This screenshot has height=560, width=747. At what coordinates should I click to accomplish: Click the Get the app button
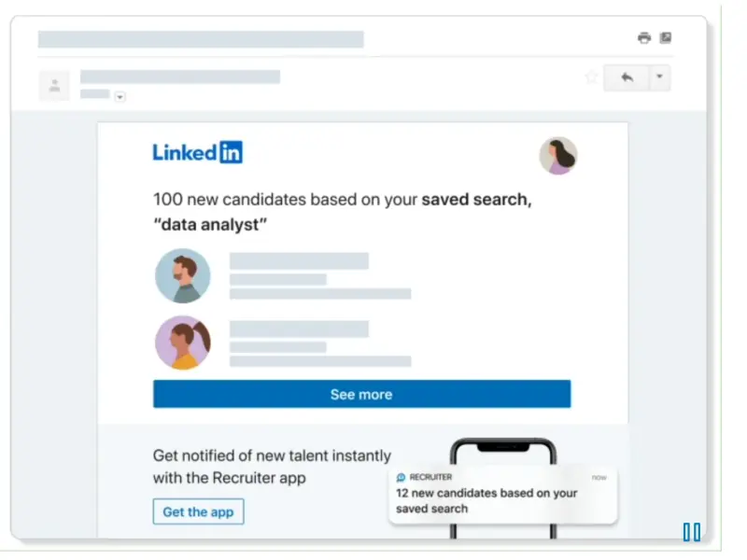pos(198,511)
